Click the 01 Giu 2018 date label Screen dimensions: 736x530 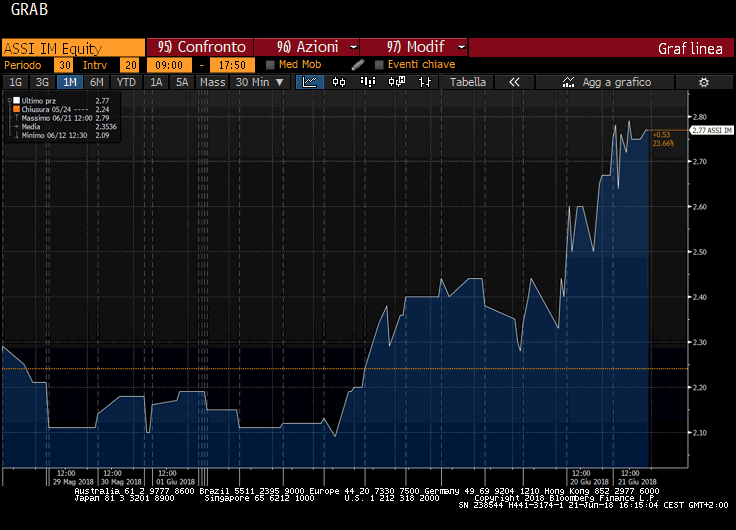click(175, 482)
